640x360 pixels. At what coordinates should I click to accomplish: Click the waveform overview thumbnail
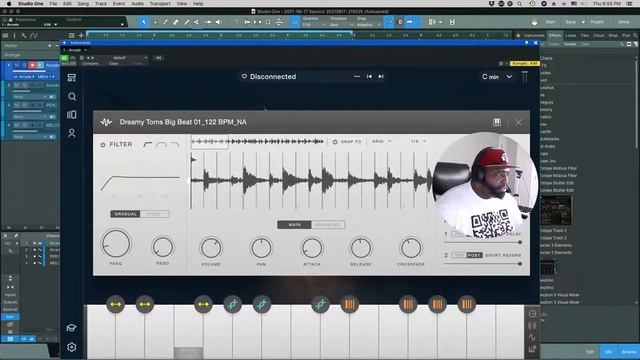[258, 142]
